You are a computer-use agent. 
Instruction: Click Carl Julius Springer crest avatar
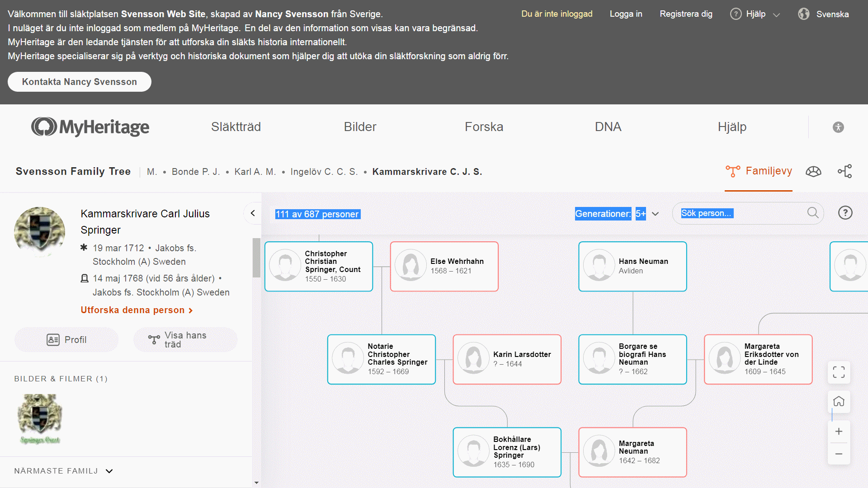click(40, 232)
